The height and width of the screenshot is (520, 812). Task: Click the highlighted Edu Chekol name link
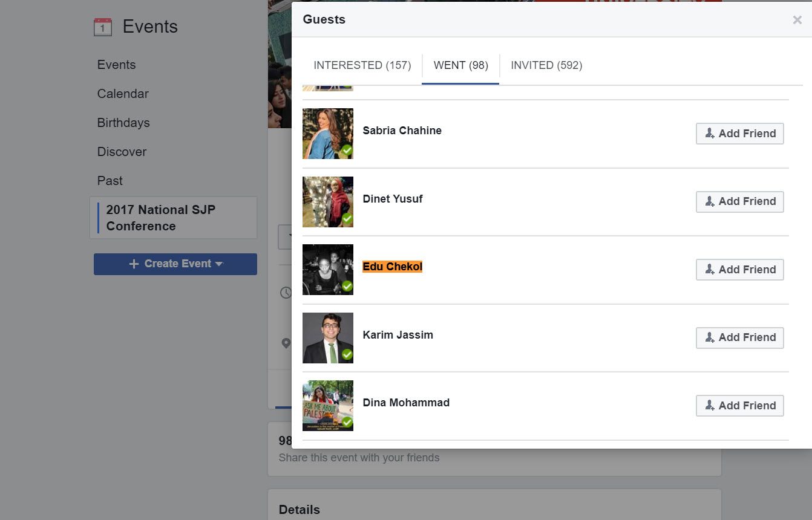[392, 267]
